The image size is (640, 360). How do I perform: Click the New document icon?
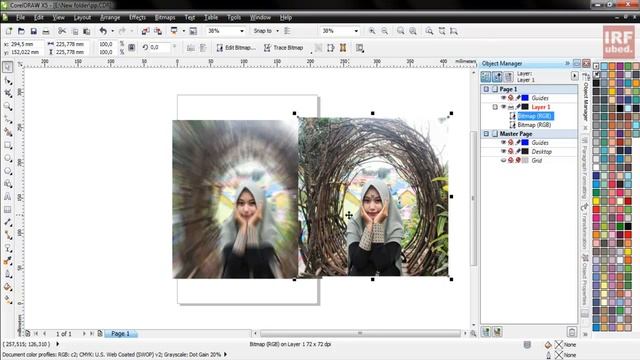[9, 31]
